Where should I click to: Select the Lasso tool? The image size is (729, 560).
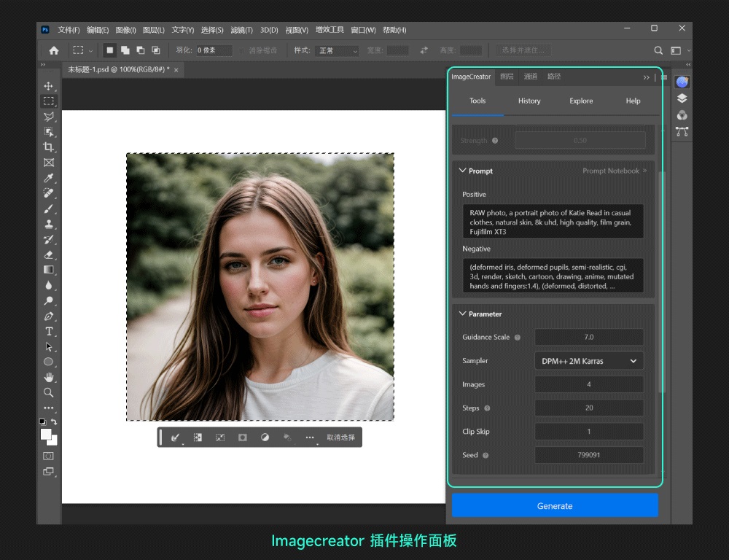[x=48, y=116]
